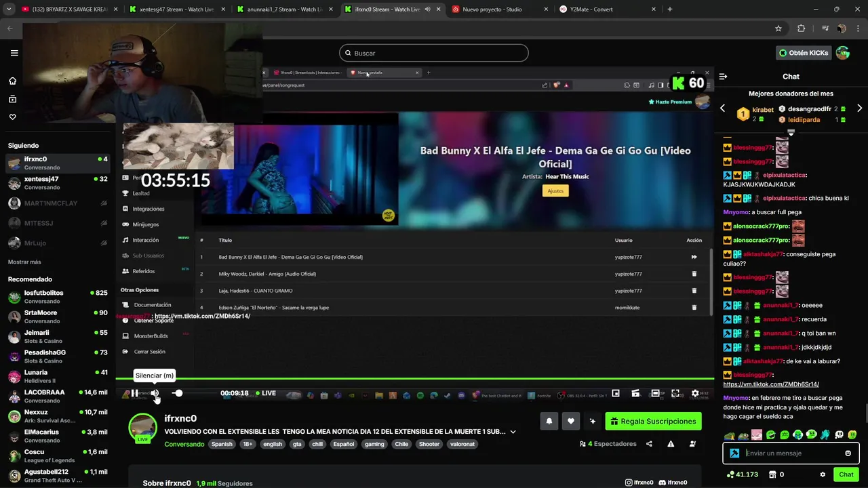Pause the live stream playback
The width and height of the screenshot is (868, 488).
(135, 393)
